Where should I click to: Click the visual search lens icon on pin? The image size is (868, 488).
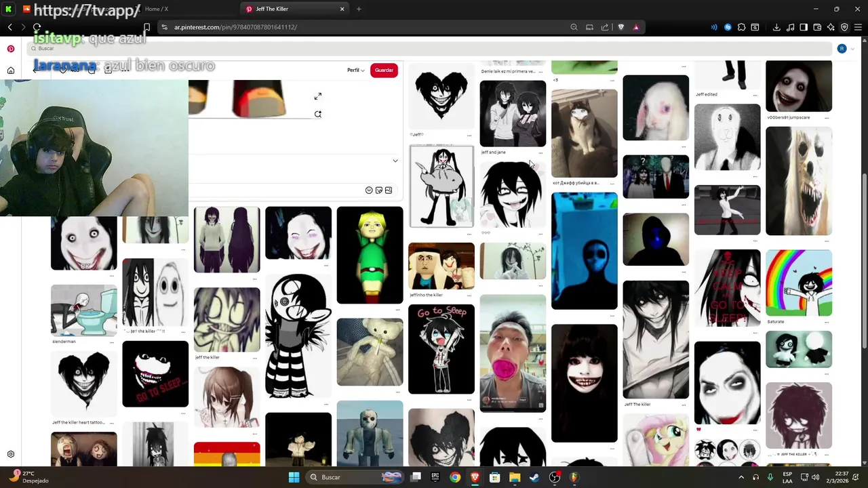pos(318,114)
